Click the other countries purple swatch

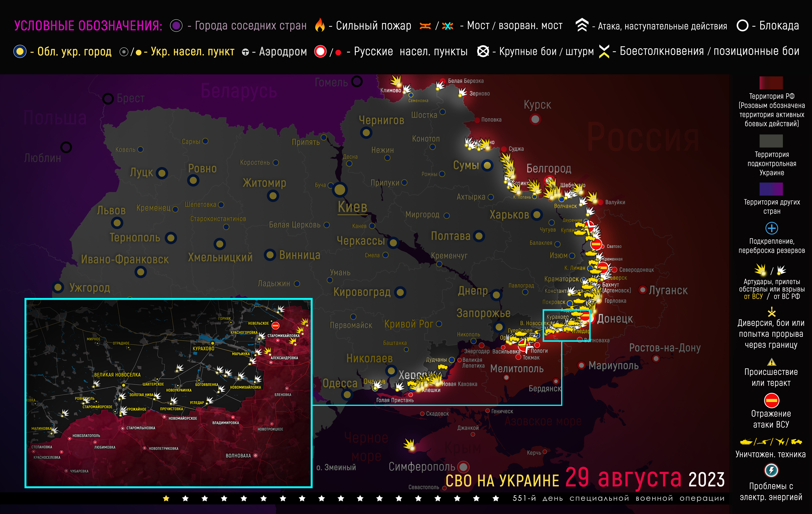point(771,189)
